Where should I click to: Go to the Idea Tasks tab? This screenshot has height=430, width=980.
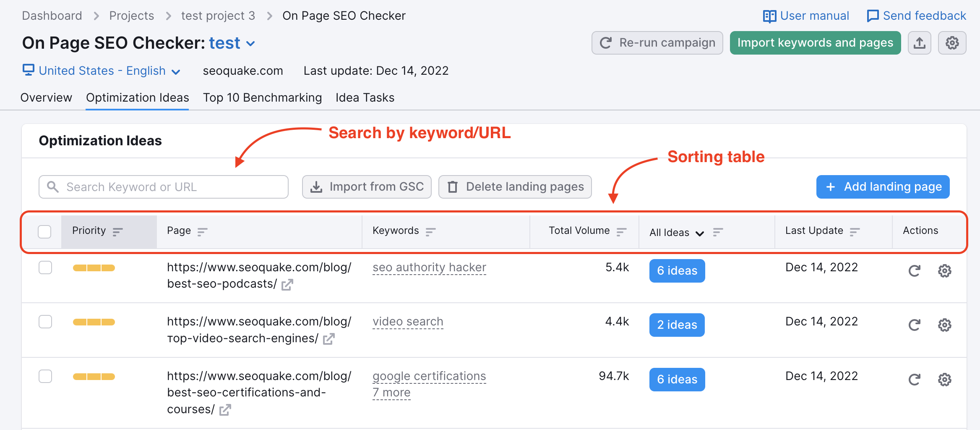[x=365, y=98]
